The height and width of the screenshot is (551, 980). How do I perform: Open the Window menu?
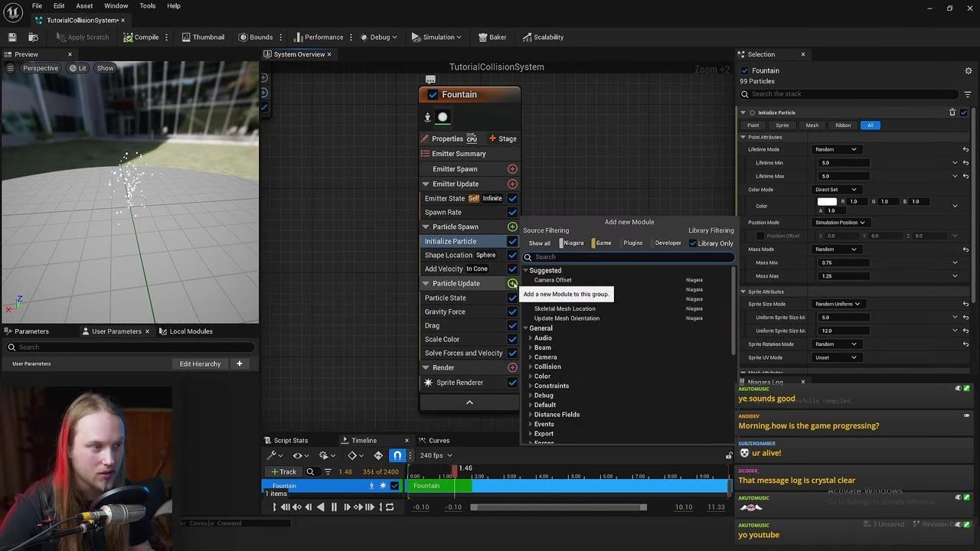(x=116, y=6)
